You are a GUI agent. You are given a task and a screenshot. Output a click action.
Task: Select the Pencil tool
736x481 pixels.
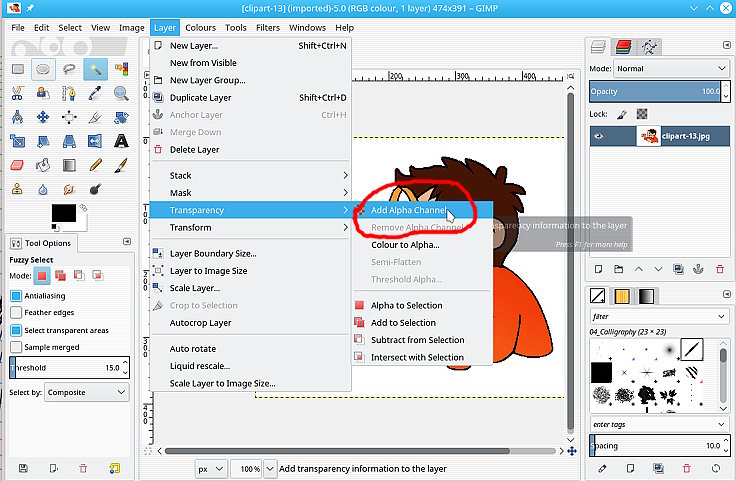(95, 165)
